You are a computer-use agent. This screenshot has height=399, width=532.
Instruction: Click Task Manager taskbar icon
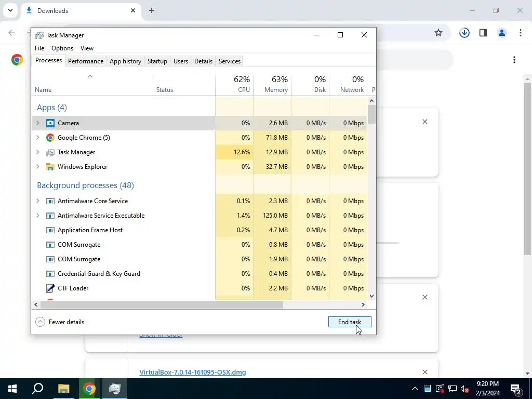pos(115,389)
